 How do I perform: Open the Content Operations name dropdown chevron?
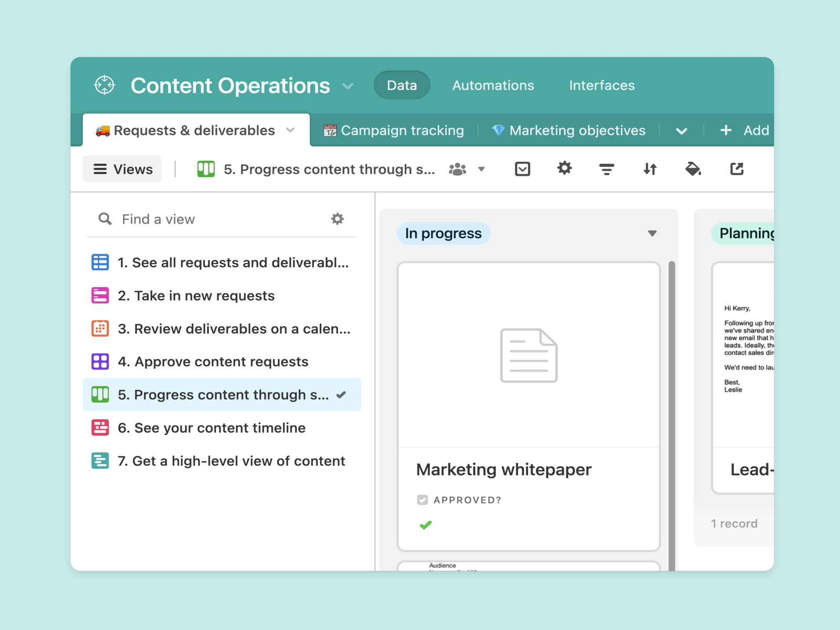click(348, 86)
